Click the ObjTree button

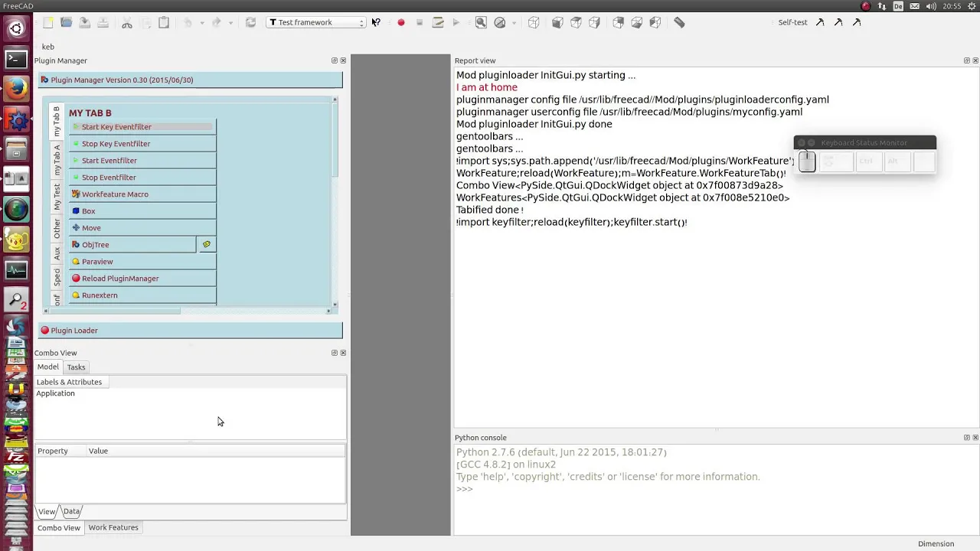[x=132, y=245]
